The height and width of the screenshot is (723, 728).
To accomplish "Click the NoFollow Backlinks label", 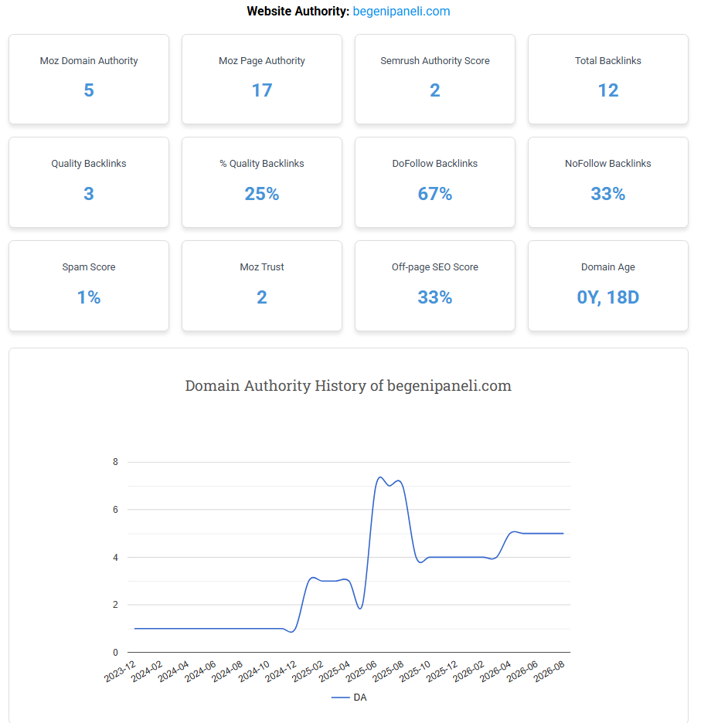I will click(x=608, y=163).
